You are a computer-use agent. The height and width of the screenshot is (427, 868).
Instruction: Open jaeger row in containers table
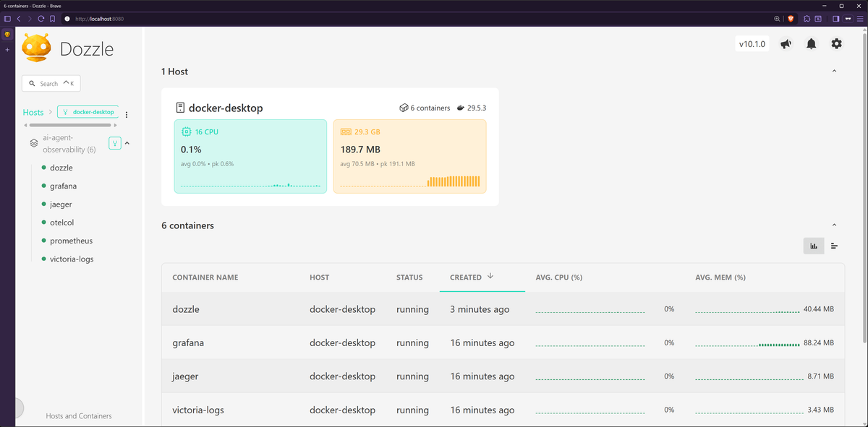[x=503, y=376]
